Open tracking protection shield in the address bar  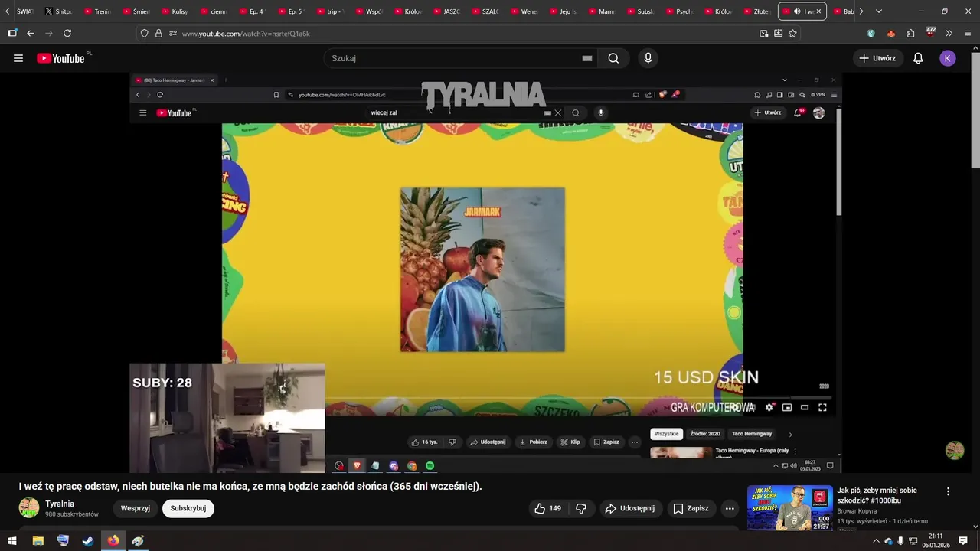[x=144, y=34]
